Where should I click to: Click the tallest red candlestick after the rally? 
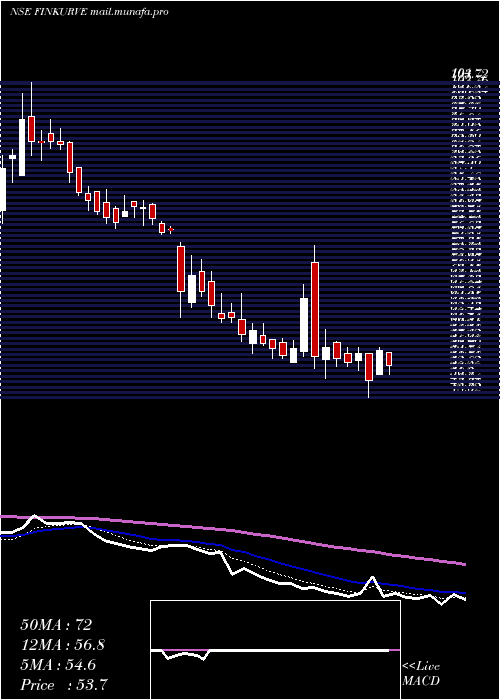(315, 309)
